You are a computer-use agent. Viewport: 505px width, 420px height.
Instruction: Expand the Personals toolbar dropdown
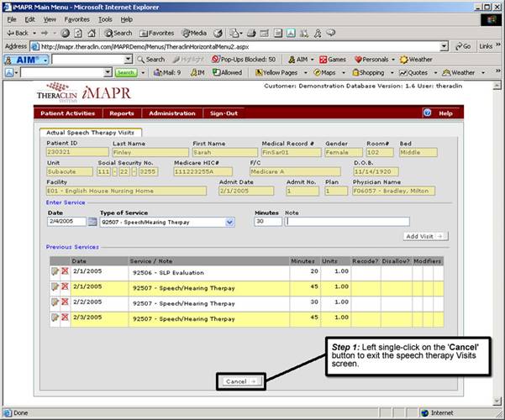coord(393,60)
